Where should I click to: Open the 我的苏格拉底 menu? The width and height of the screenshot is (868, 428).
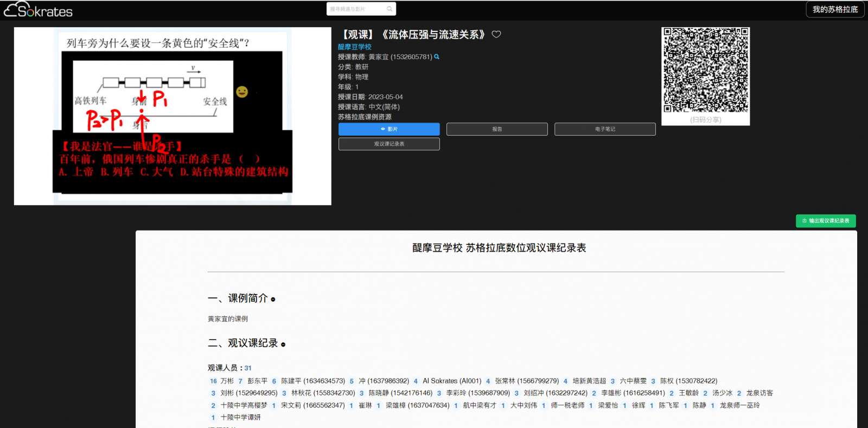pyautogui.click(x=835, y=10)
